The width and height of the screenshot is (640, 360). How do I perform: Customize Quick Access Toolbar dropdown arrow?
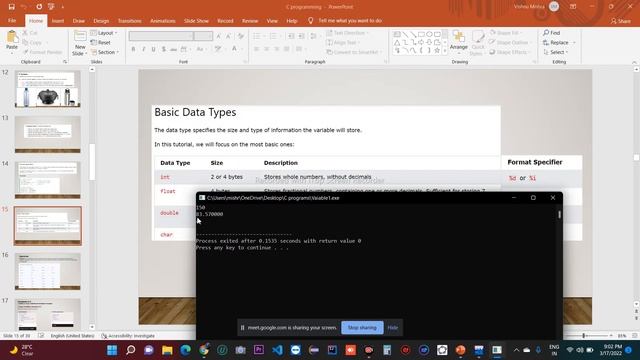pyautogui.click(x=62, y=7)
